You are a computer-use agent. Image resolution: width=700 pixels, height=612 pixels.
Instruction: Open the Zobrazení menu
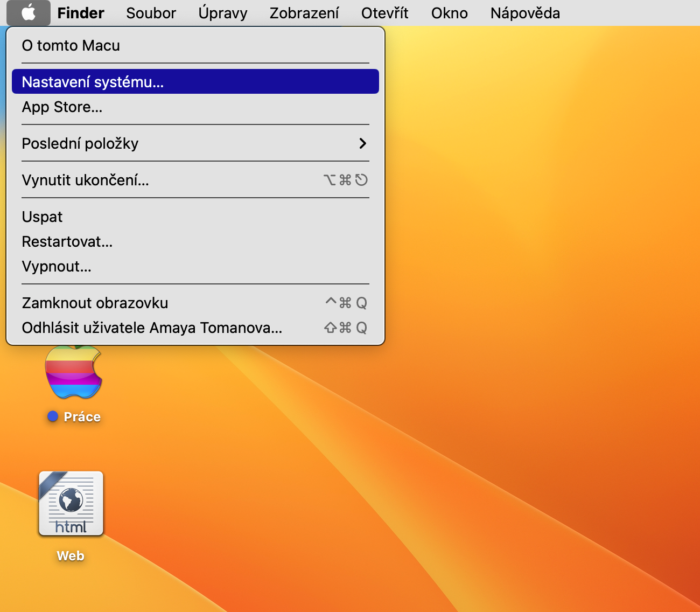click(304, 13)
